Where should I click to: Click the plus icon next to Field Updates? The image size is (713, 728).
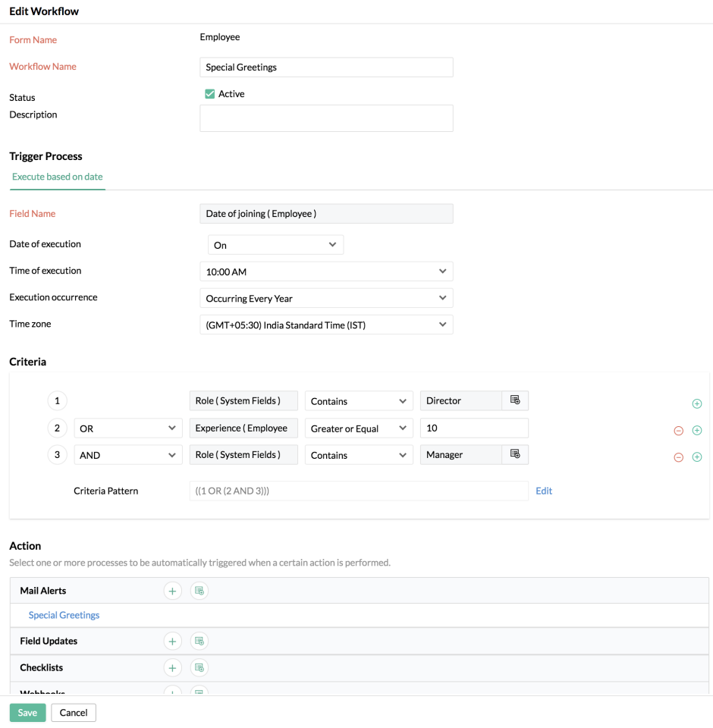tap(172, 642)
